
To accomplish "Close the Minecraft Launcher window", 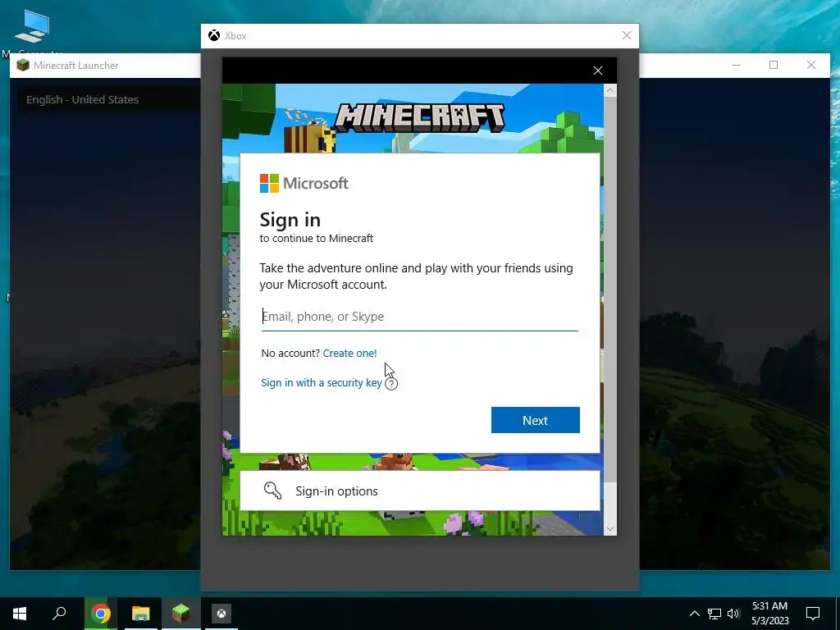I will pos(811,66).
